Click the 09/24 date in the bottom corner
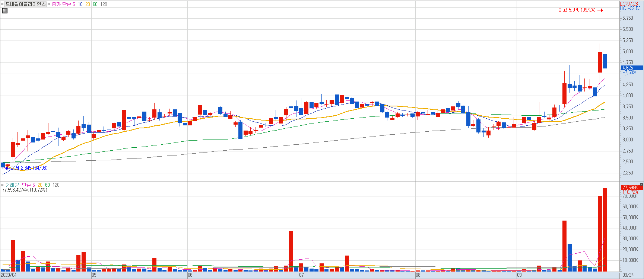Screen dimensions: 644x279 pos(628,275)
